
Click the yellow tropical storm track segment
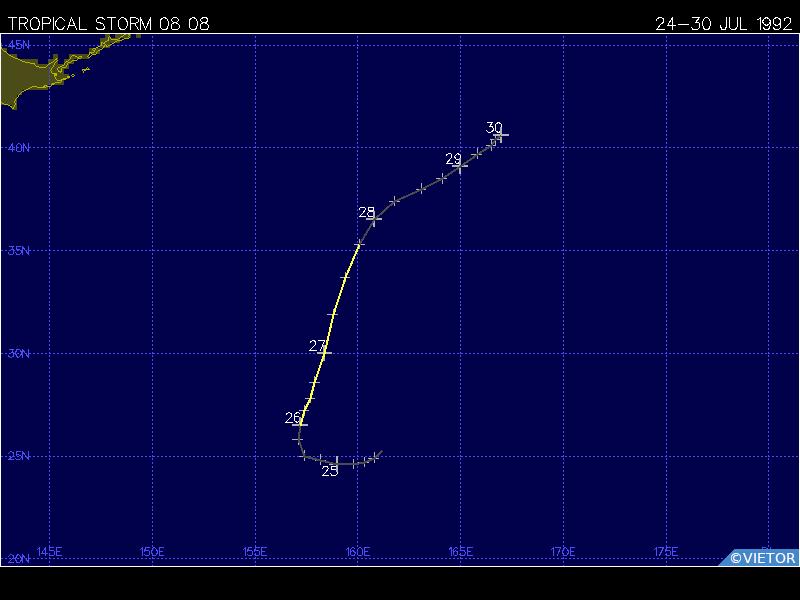[330, 334]
